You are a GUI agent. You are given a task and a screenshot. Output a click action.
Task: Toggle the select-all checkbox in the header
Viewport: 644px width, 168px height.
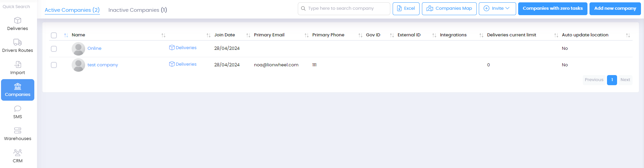[x=54, y=35]
